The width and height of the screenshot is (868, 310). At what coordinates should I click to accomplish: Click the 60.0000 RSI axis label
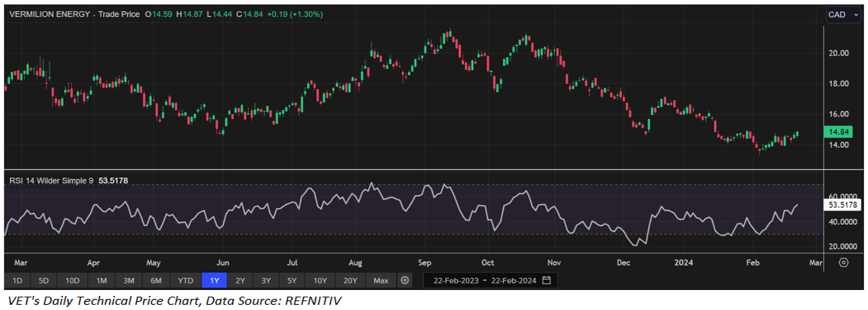tap(842, 197)
